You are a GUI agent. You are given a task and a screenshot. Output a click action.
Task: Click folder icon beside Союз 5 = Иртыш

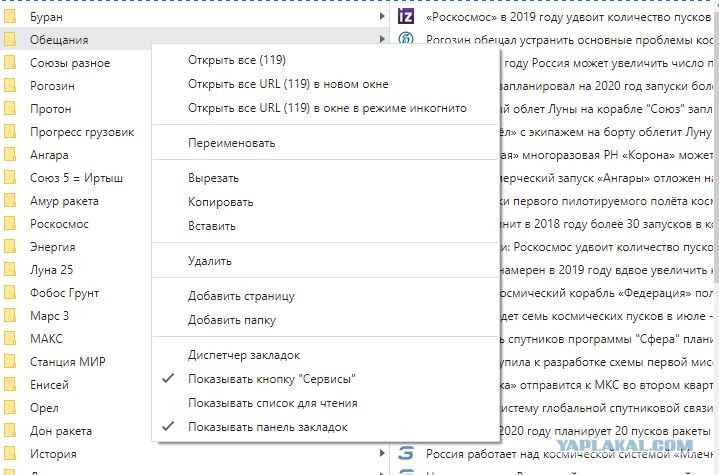tap(10, 178)
